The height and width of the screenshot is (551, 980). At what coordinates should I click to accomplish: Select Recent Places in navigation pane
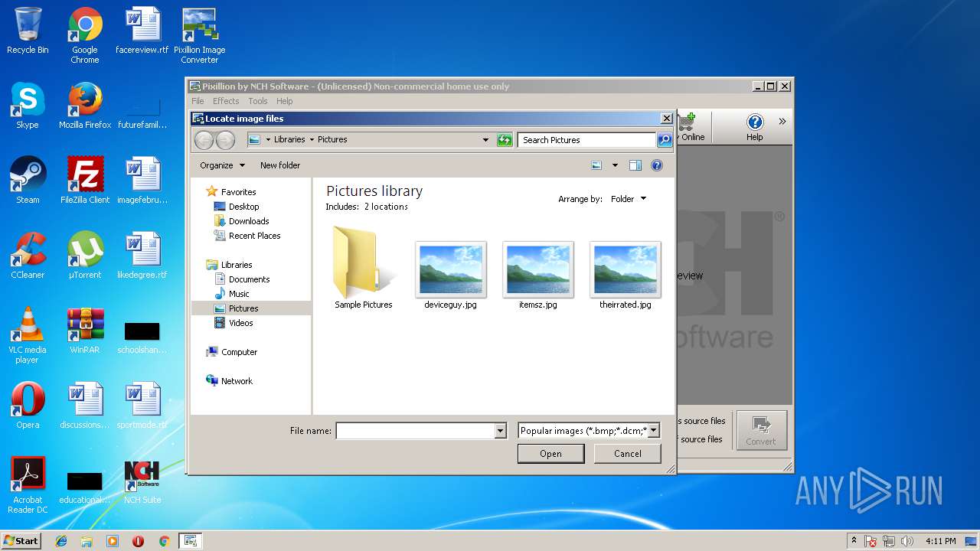pos(254,236)
